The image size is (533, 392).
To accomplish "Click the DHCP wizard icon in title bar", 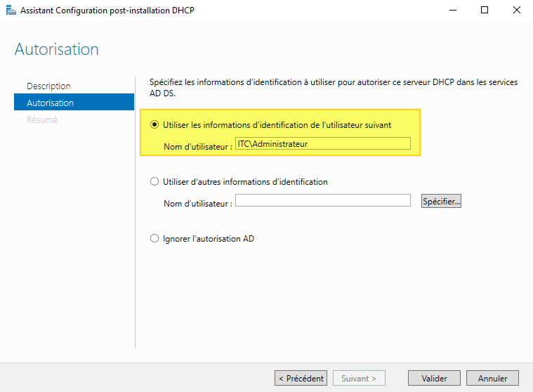I will click(x=10, y=11).
